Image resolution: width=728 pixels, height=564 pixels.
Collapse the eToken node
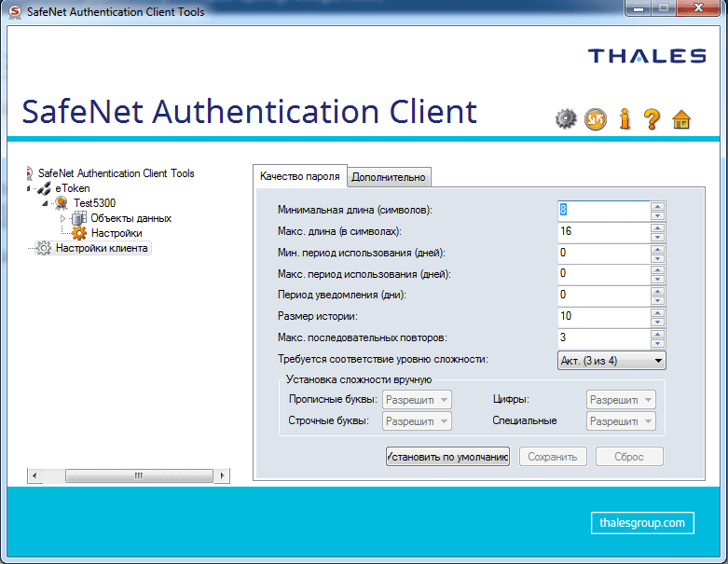[x=28, y=188]
